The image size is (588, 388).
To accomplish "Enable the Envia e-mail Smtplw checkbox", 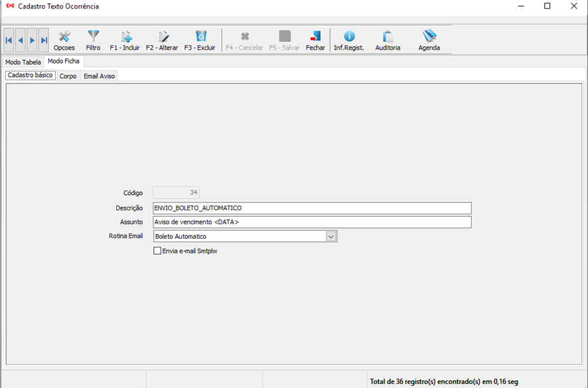I will point(157,251).
